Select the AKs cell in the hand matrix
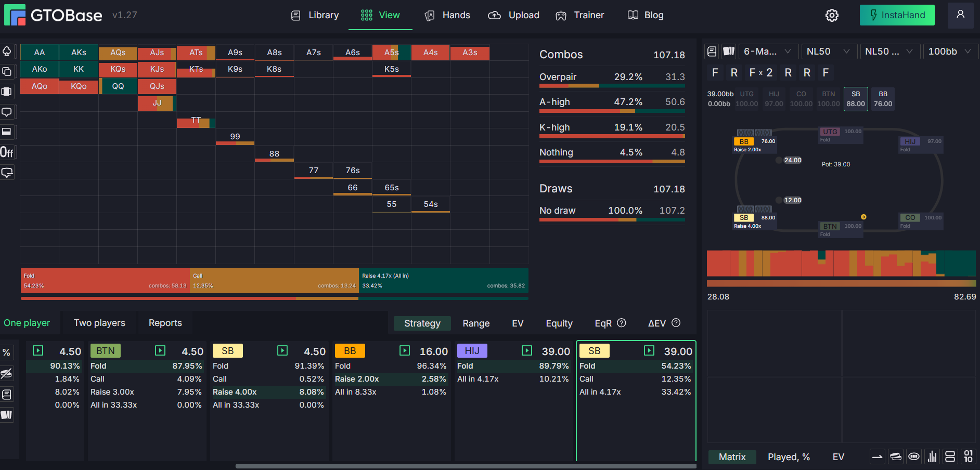This screenshot has width=980, height=470. [x=79, y=53]
